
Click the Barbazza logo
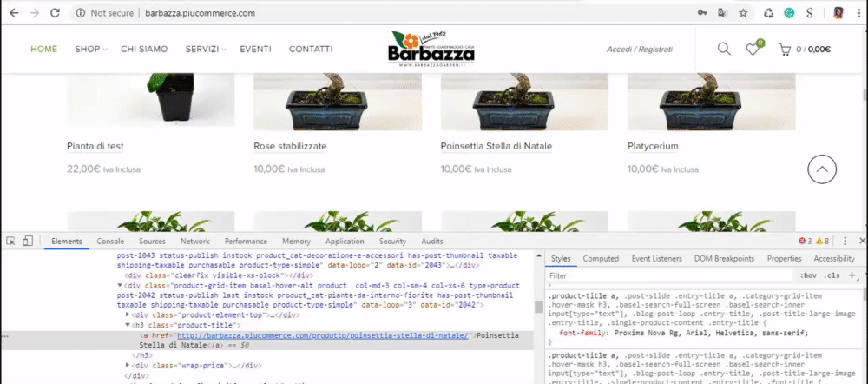[x=431, y=50]
